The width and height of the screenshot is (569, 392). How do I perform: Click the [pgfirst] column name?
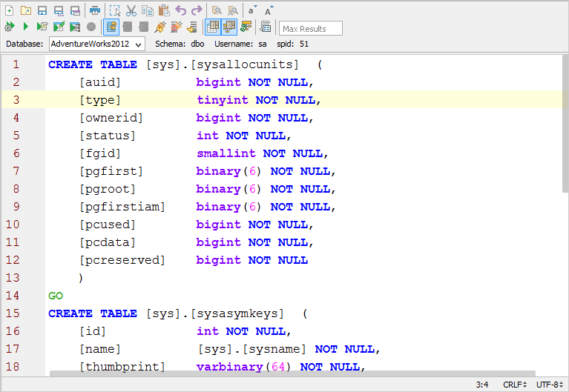pos(111,171)
